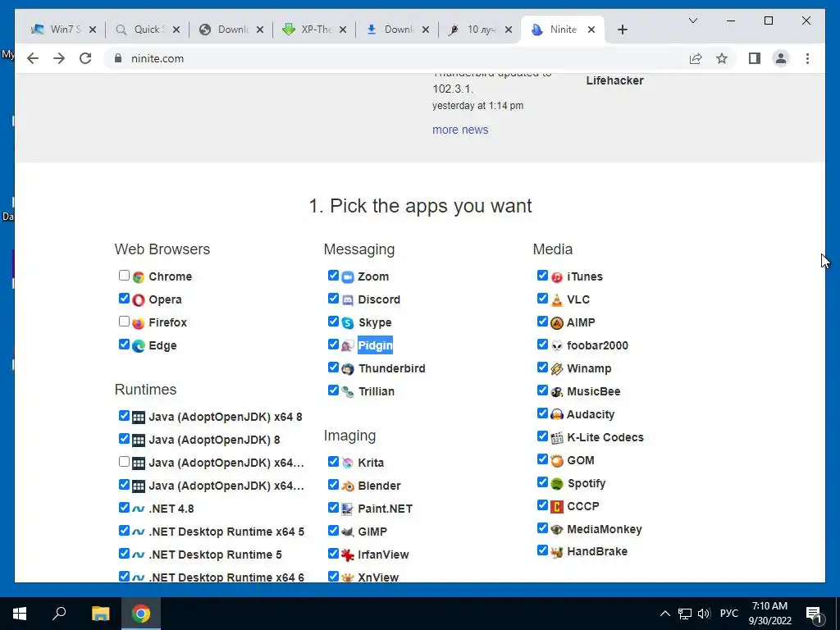
Task: Click the HandBrake app icon
Action: [557, 552]
